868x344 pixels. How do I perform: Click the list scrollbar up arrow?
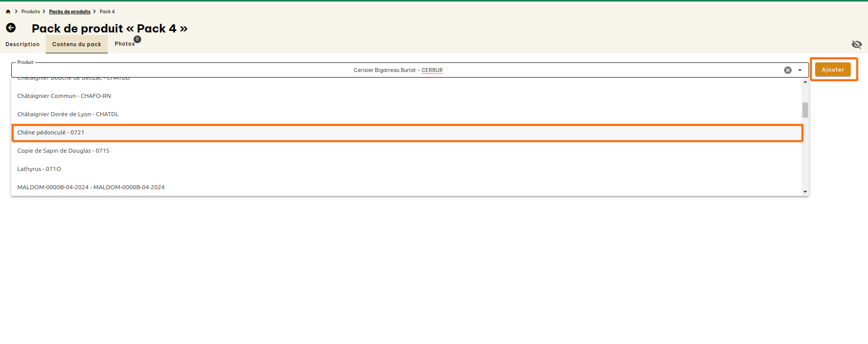tap(805, 82)
